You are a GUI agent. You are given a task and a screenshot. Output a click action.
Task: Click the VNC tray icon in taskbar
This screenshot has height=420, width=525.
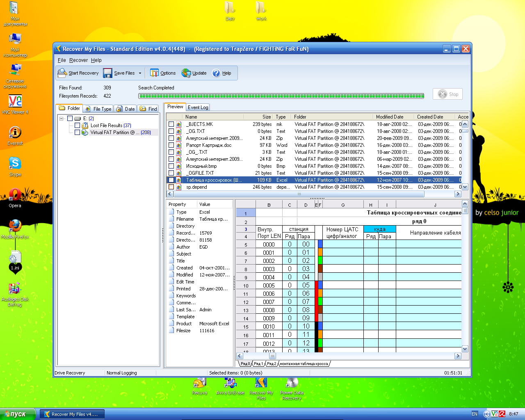pos(495,414)
